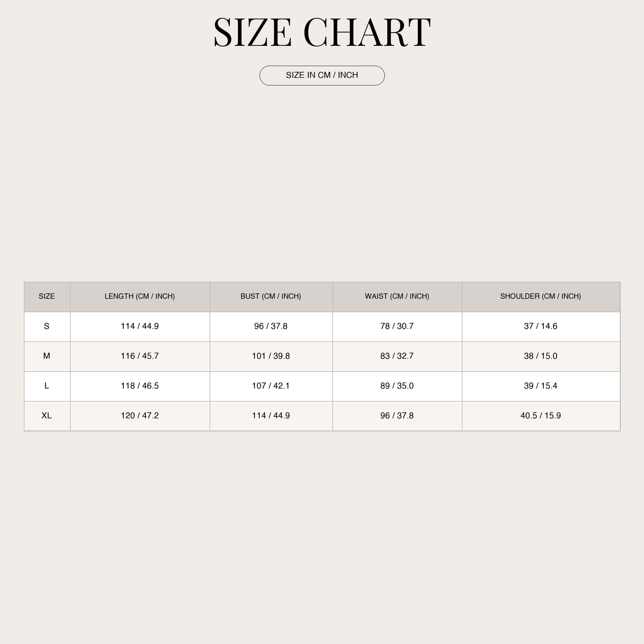Image resolution: width=644 pixels, height=644 pixels.
Task: Click the M size row label
Action: pyautogui.click(x=47, y=356)
